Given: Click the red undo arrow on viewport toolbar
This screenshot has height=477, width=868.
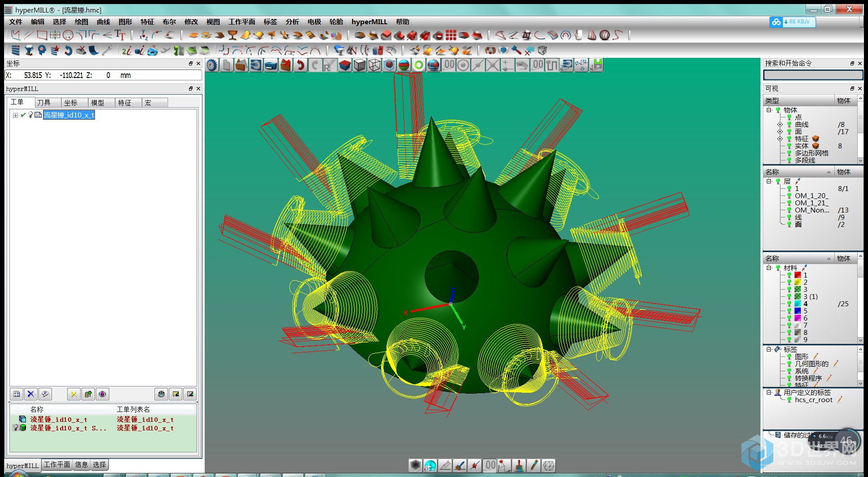Looking at the screenshot, I should [301, 65].
